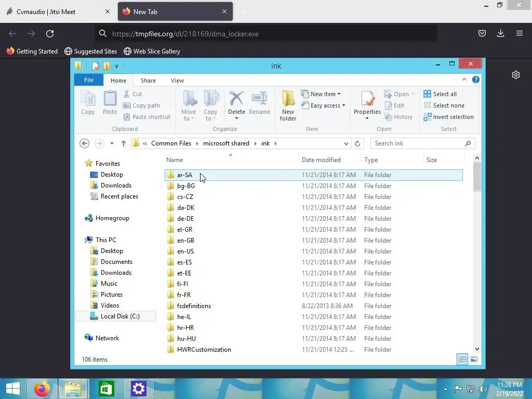532x399 pixels.
Task: Expand the address bar history dropdown
Action: coord(346,143)
